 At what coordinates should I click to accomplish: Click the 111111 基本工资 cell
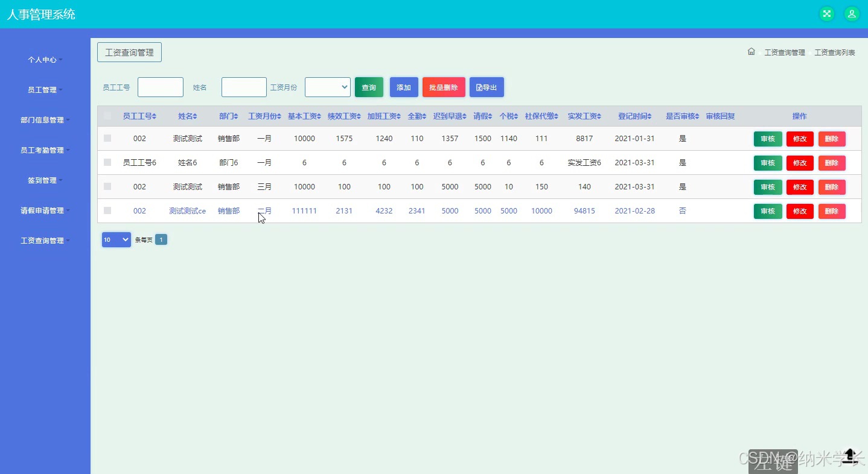tap(304, 211)
